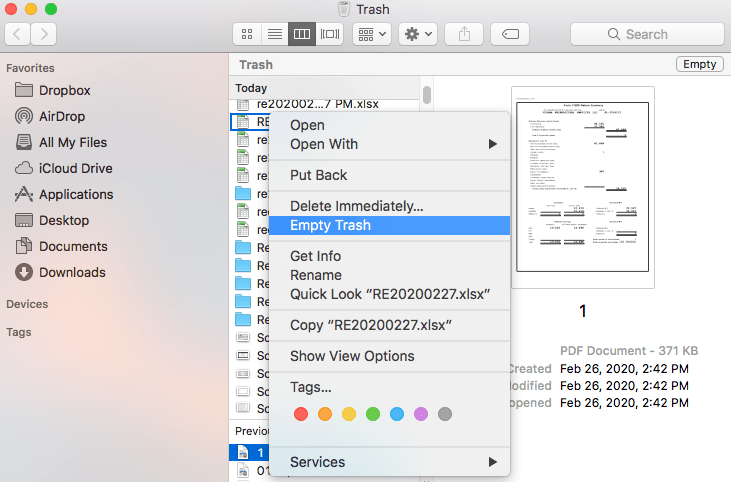This screenshot has width=731, height=482.
Task: Select Empty Trash in context menu
Action: 390,225
